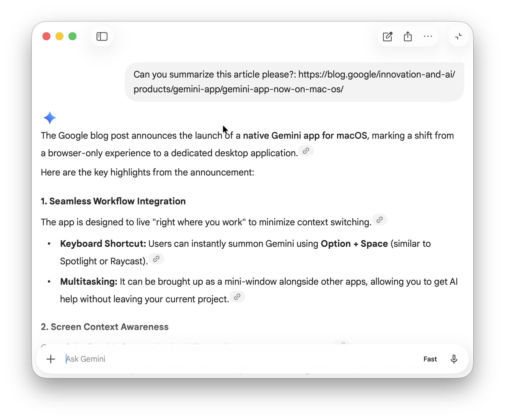Collapse window using top-right shrink arrows icon
The height and width of the screenshot is (420, 505).
[x=458, y=37]
